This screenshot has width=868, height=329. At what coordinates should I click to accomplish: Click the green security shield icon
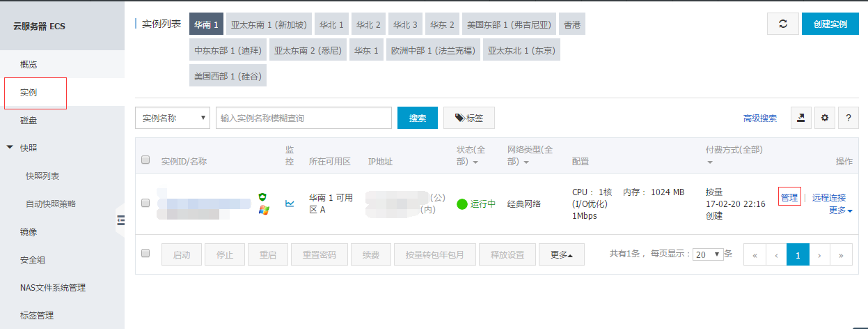(263, 197)
